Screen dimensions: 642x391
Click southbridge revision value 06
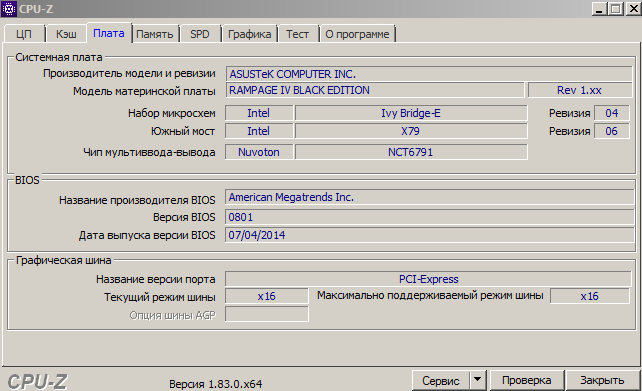click(x=612, y=131)
